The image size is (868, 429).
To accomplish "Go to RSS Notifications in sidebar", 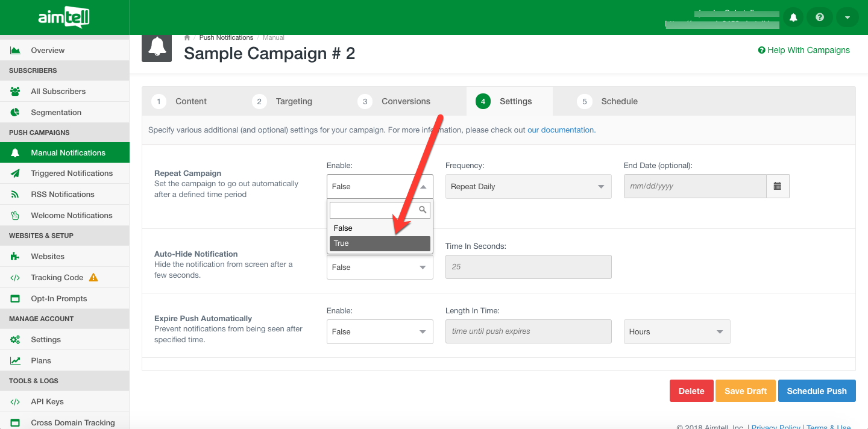I will (63, 195).
